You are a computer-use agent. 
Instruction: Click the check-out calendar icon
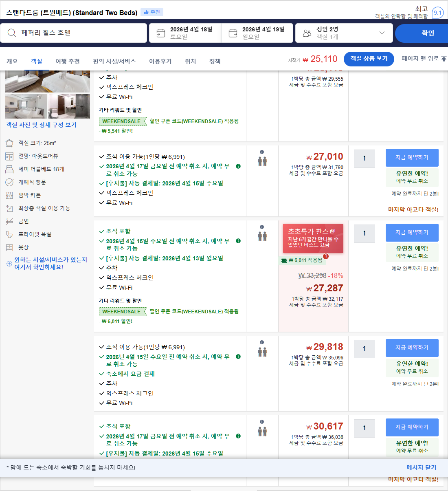233,33
